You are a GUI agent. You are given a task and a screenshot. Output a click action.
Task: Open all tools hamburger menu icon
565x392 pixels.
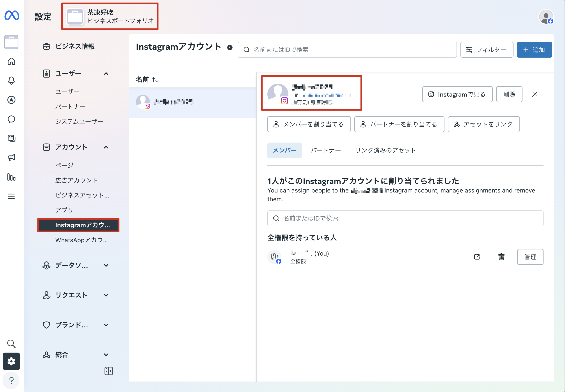[11, 196]
